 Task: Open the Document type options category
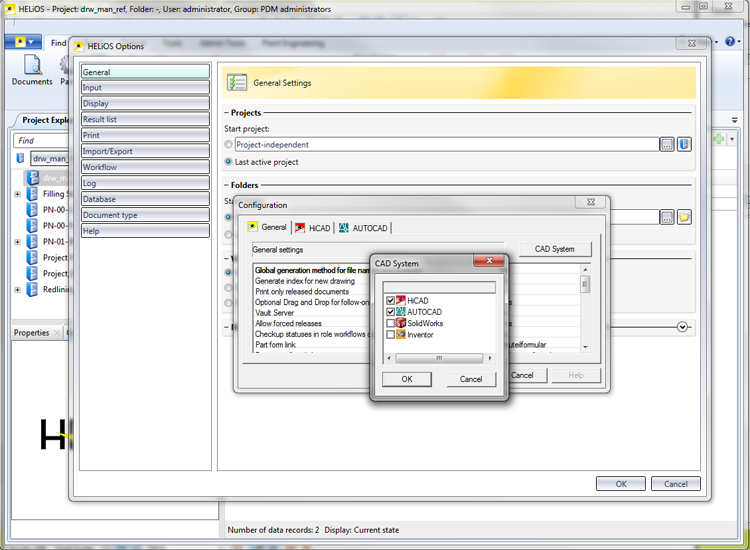pyautogui.click(x=145, y=215)
